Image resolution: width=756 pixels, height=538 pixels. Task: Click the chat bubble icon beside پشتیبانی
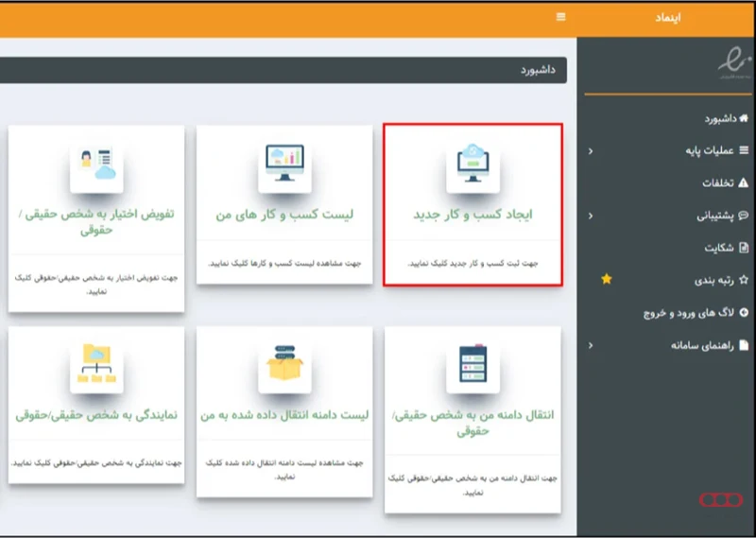click(x=744, y=216)
